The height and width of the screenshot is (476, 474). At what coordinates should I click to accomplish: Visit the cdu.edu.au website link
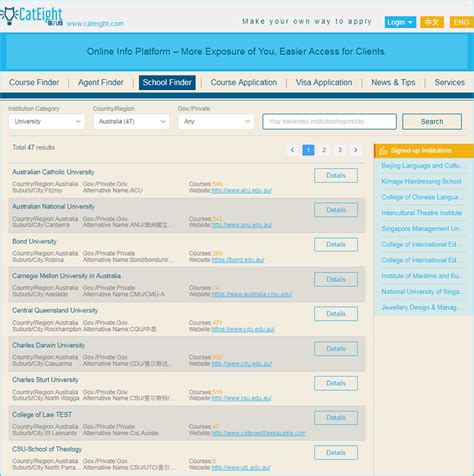[x=242, y=364]
